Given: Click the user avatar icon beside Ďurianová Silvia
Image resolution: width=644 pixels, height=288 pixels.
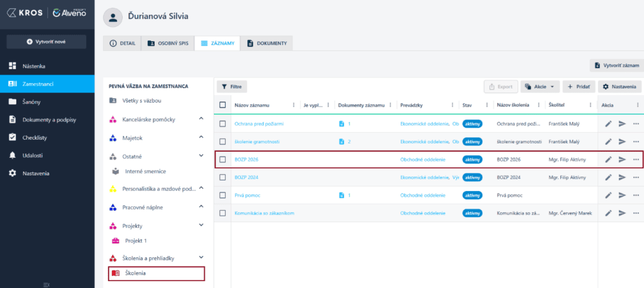Looking at the screenshot, I should (x=113, y=17).
